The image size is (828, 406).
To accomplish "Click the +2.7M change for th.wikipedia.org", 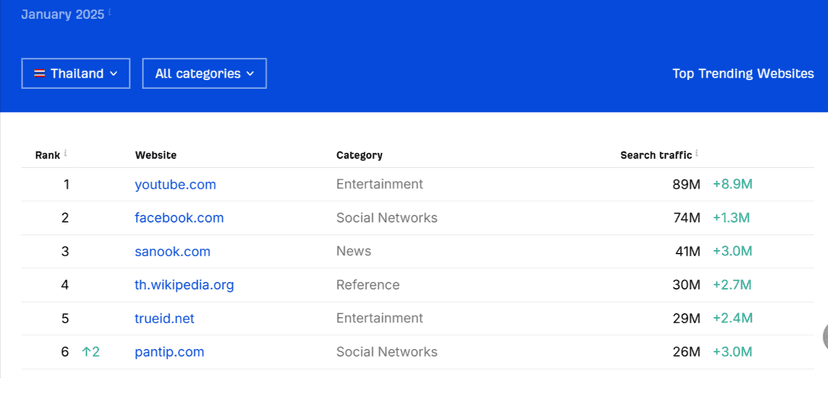I will 732,285.
